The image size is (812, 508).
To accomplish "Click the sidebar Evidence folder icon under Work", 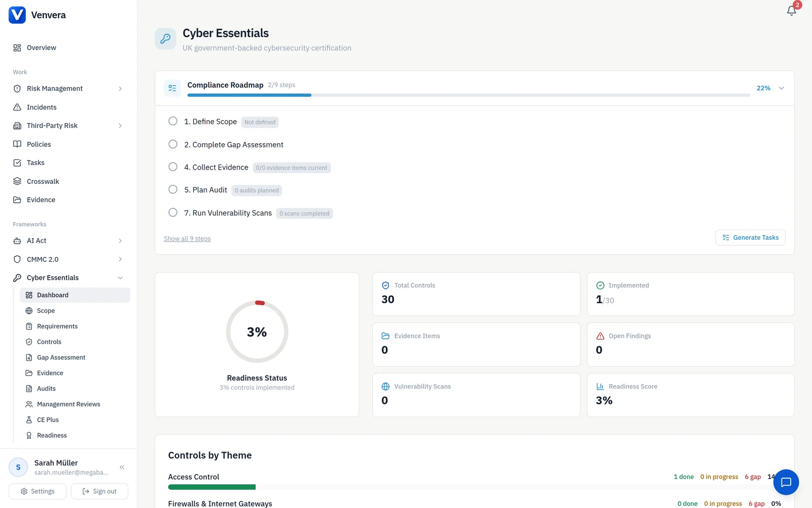I will click(x=17, y=200).
